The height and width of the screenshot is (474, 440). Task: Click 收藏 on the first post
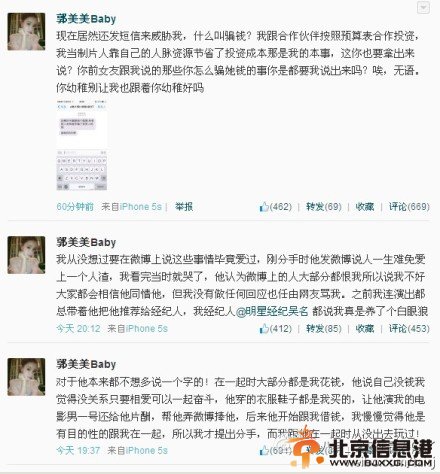coord(365,207)
